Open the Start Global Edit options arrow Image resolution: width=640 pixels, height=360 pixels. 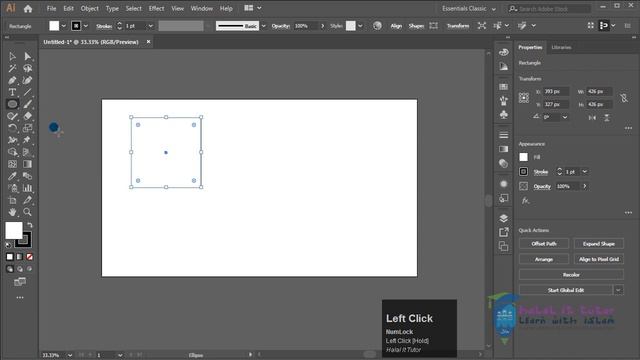(x=618, y=290)
